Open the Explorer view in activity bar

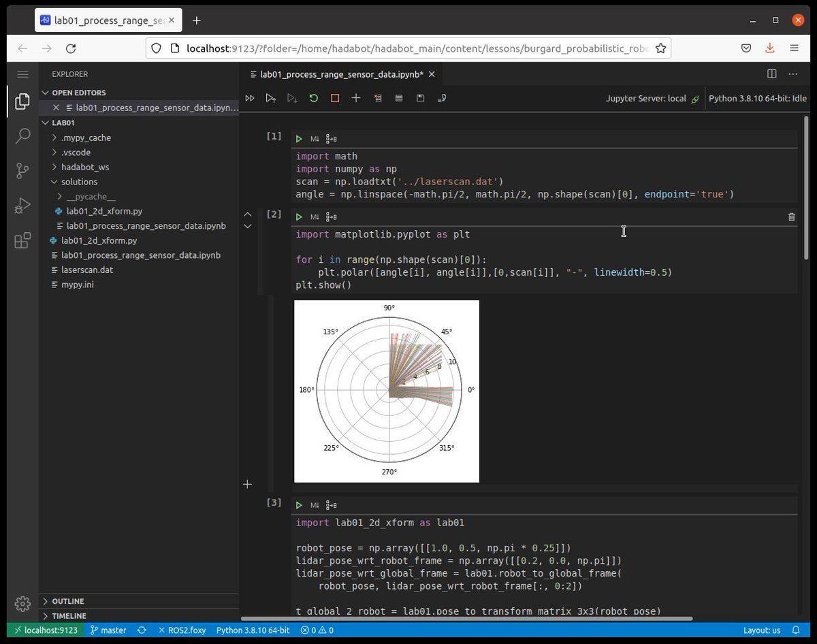(22, 101)
